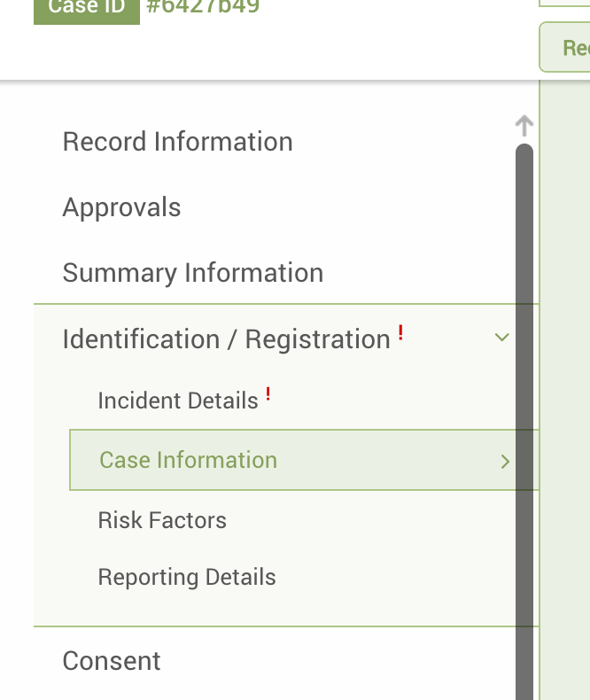590x700 pixels.
Task: Select Summary Information in sidebar
Action: [193, 273]
